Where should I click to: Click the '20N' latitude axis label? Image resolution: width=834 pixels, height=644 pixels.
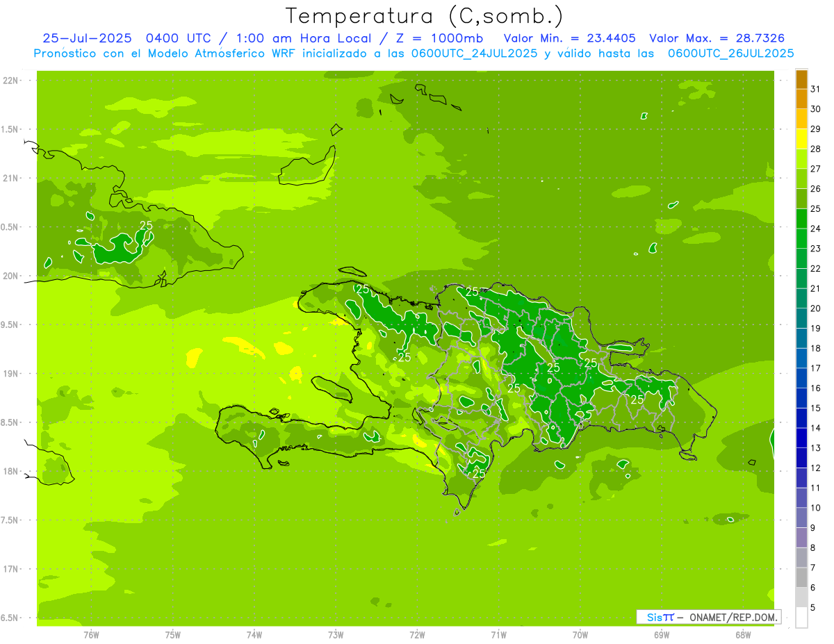click(x=10, y=276)
